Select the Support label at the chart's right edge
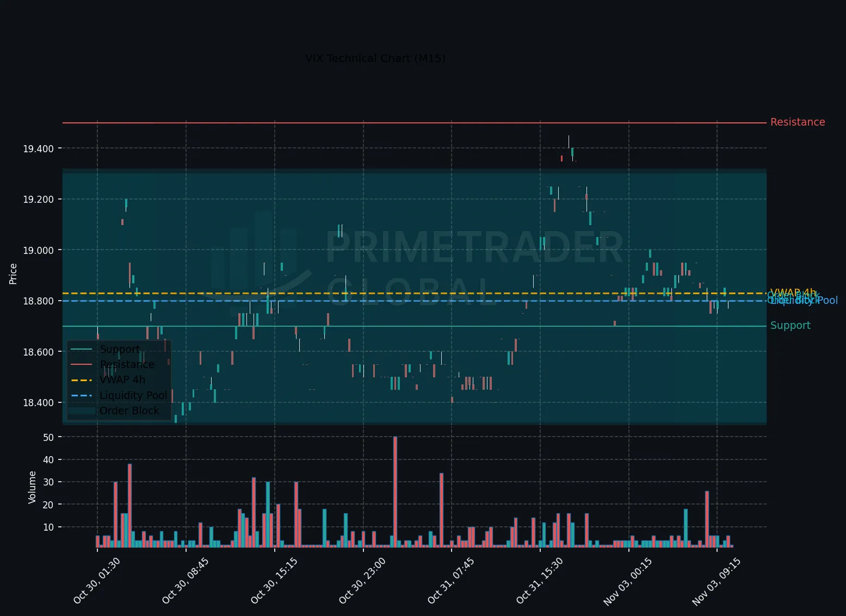 pyautogui.click(x=790, y=326)
